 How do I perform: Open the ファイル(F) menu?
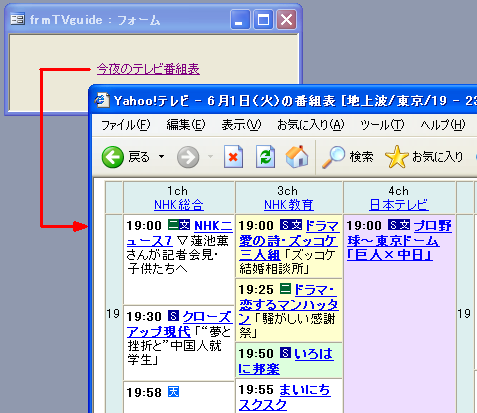[x=126, y=125]
